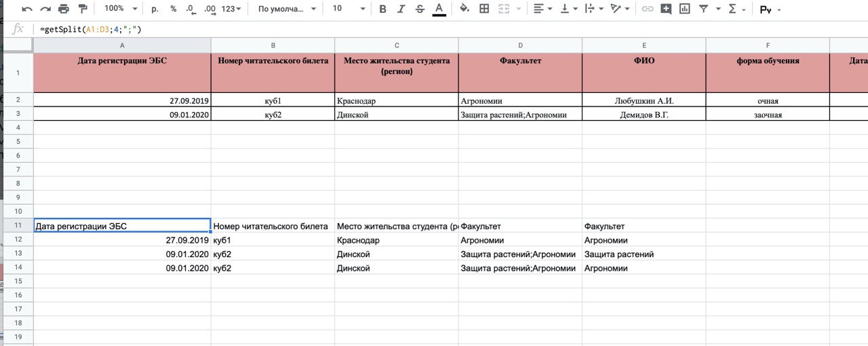Insert a chart
Screen dimensions: 868x346
[684, 9]
